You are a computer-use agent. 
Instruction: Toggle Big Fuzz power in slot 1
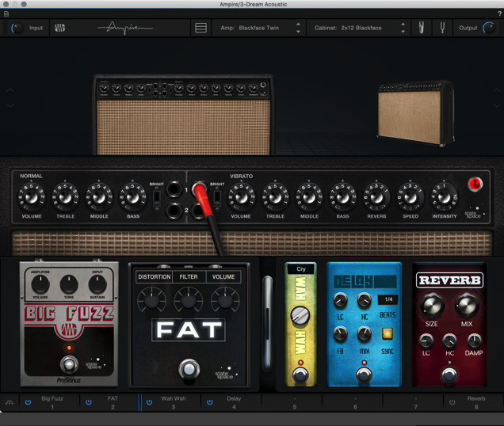28,402
